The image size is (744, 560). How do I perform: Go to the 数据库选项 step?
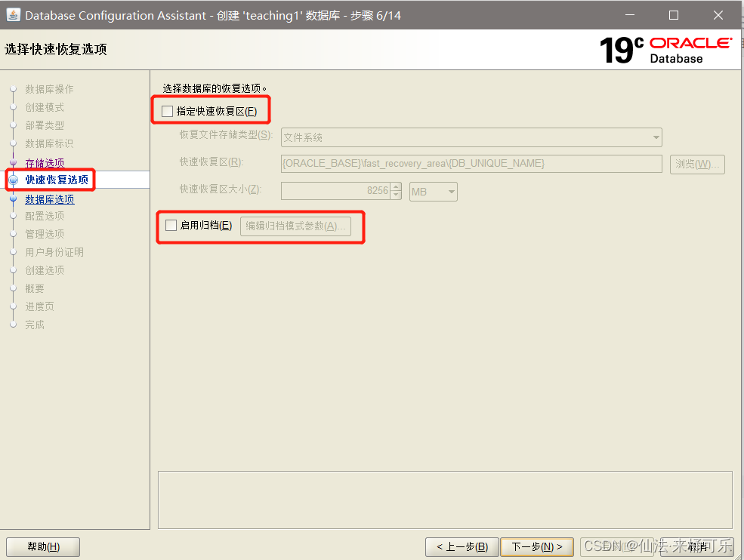coord(50,199)
